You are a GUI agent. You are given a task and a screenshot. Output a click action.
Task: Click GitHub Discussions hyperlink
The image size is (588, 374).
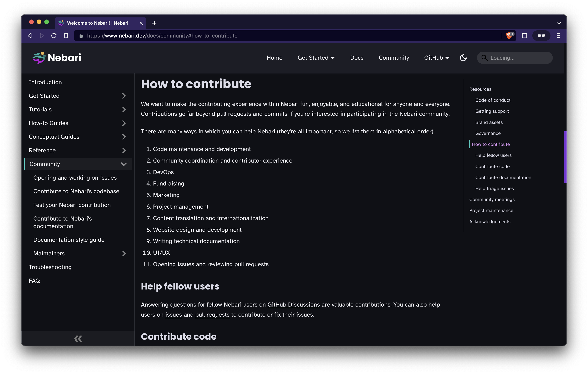tap(294, 304)
